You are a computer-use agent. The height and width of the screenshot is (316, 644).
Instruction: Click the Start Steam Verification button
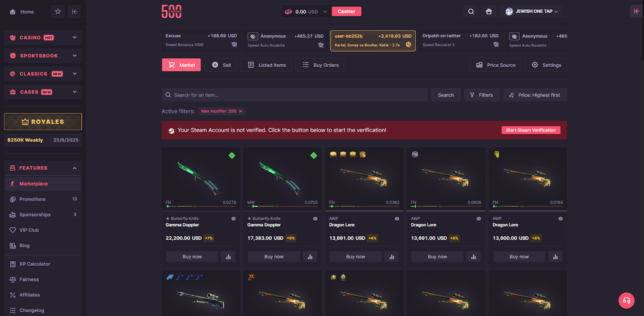tap(531, 130)
